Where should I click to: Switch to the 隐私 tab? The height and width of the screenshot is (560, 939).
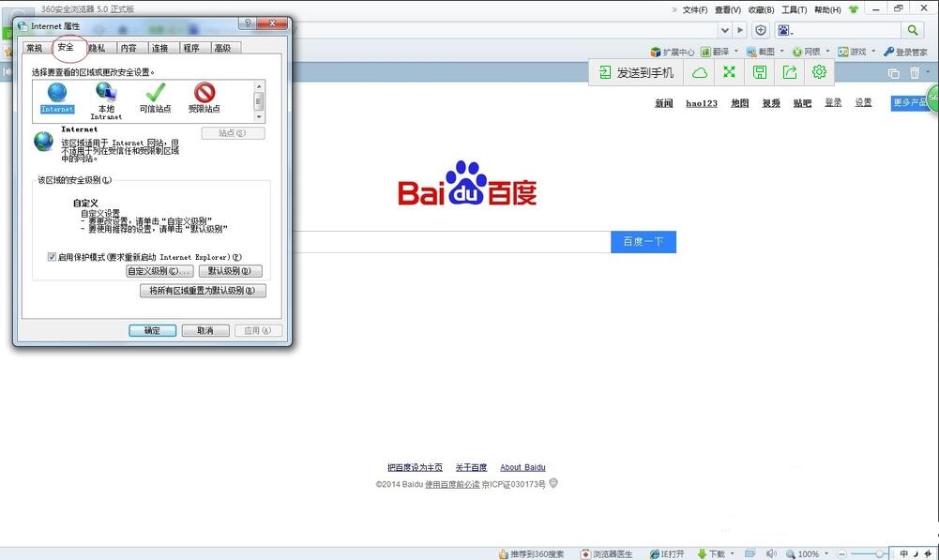(97, 48)
